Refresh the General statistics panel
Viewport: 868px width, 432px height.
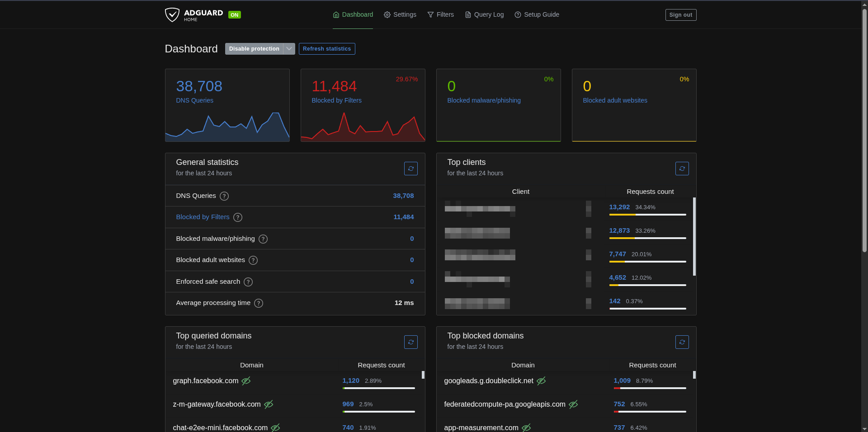410,169
